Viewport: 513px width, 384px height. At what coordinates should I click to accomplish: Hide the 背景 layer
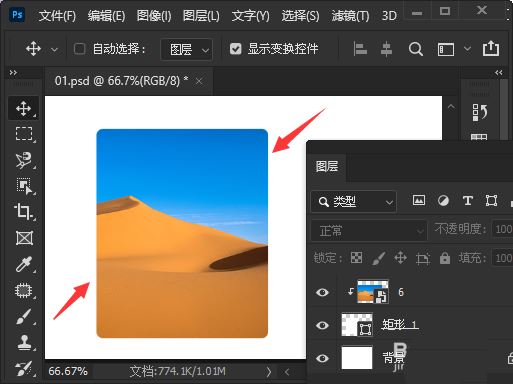click(x=322, y=358)
